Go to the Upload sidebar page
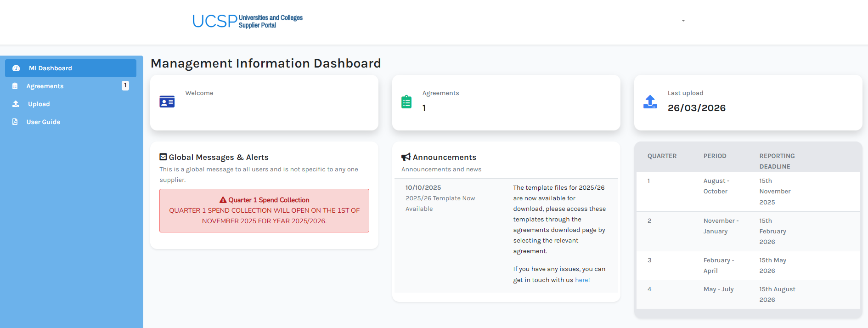The height and width of the screenshot is (328, 868). tap(39, 104)
